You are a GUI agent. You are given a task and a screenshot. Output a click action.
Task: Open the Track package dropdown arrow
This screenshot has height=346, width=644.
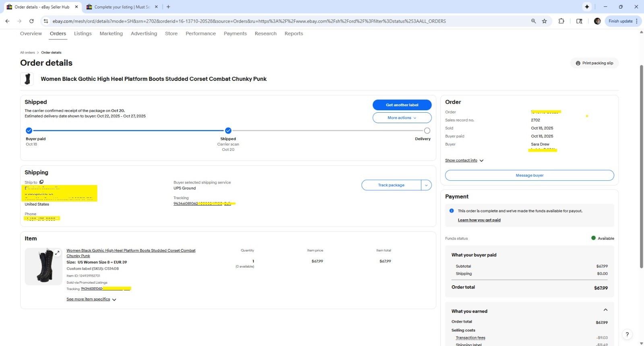click(x=427, y=185)
